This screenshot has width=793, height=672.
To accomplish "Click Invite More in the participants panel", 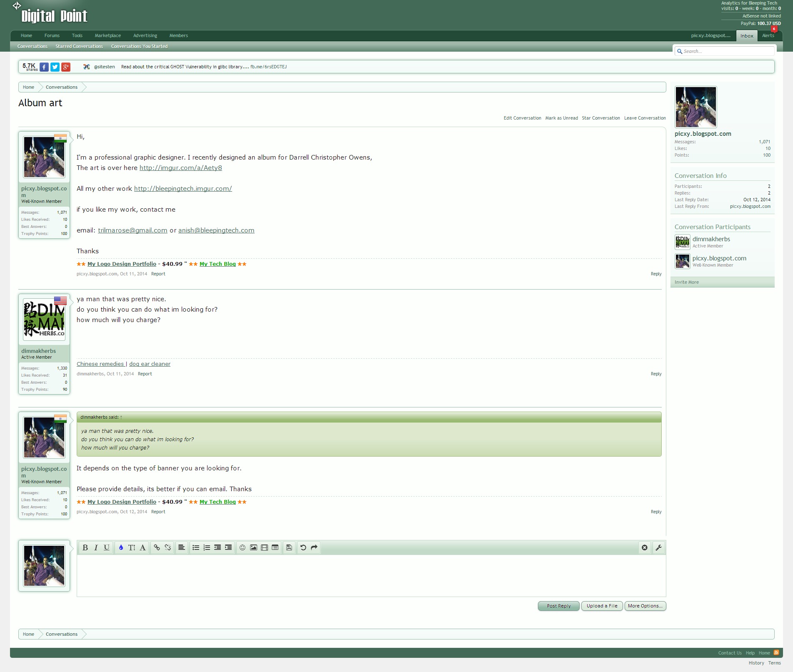I will click(x=686, y=282).
